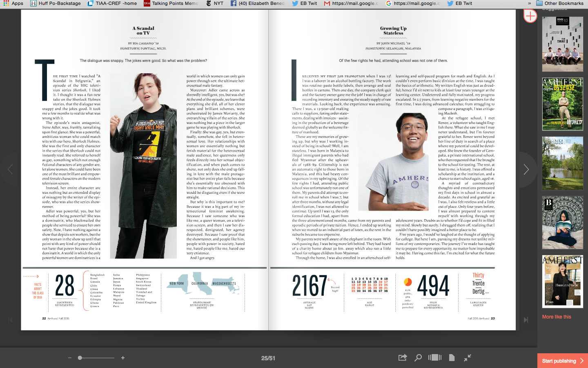
Task: Open the Gmail bookmark with red M icon
Action: click(x=351, y=3)
